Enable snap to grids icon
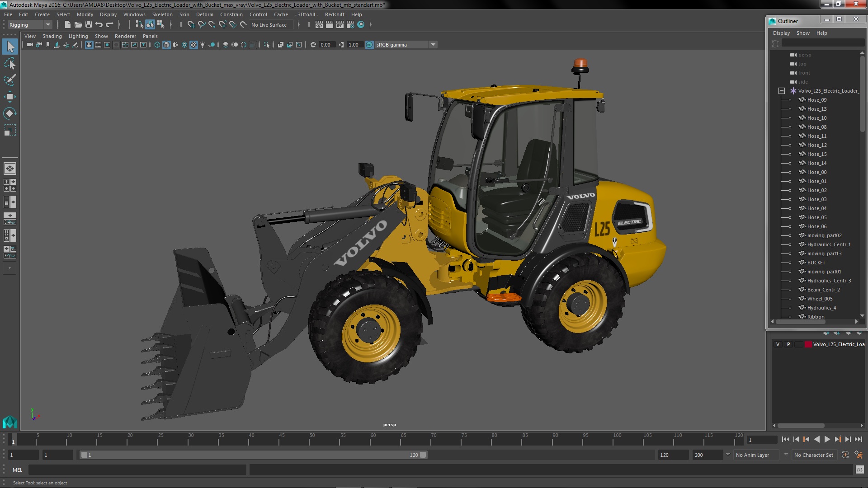The width and height of the screenshot is (868, 488). 191,25
